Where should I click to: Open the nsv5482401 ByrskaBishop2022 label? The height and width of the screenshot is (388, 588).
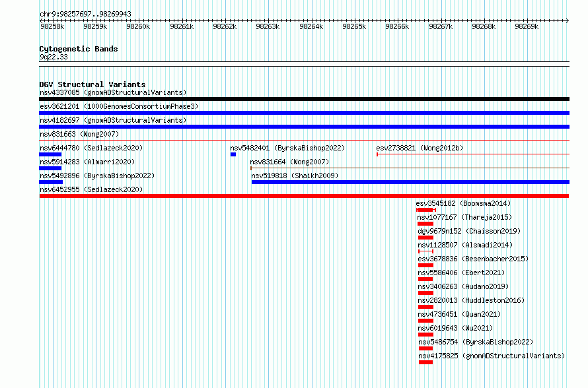click(x=287, y=148)
